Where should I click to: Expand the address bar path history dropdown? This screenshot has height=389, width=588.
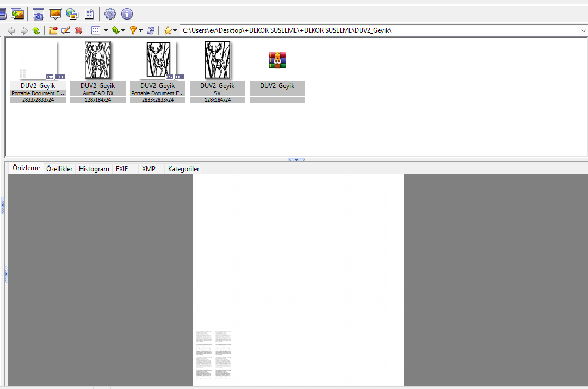[583, 31]
